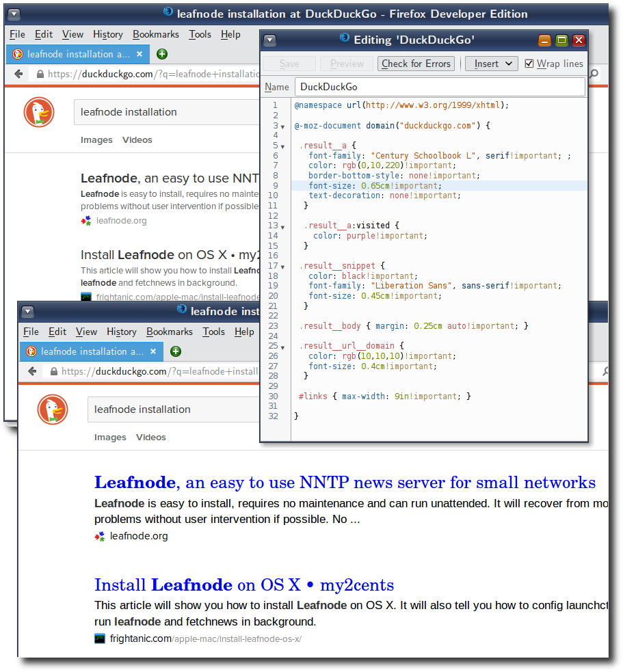Click the 'font-size: 0.65cm!important;' code line
Viewport: 623px width, 672px height.
click(x=375, y=186)
